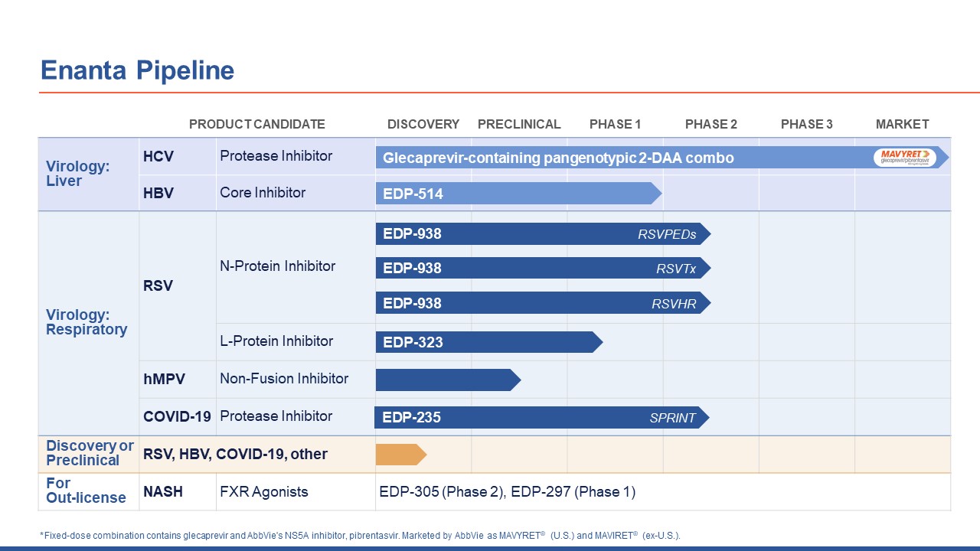980x551 pixels.
Task: Click the Glecaprevir-containing pangenotypic 2-DAA combo text
Action: 558,158
